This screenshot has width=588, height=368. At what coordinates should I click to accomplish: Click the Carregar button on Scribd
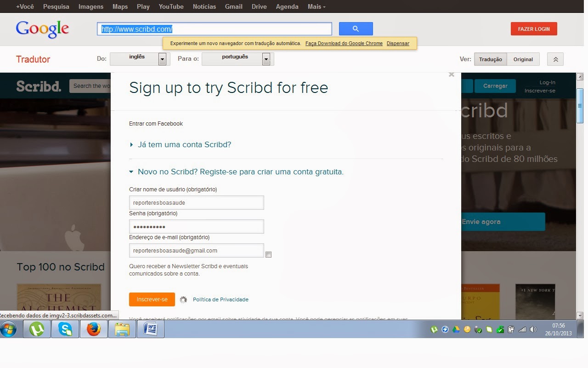coord(495,86)
